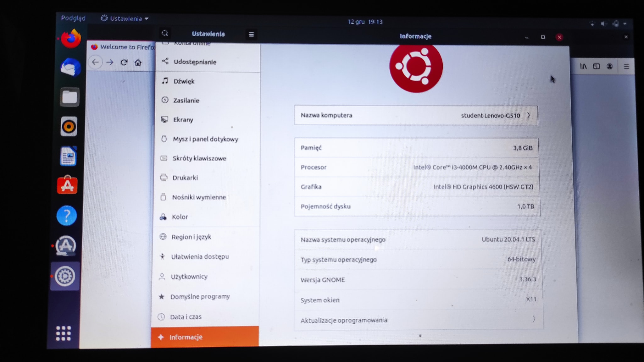Open the Settings hamburger menu
This screenshot has width=644, height=362.
(251, 34)
